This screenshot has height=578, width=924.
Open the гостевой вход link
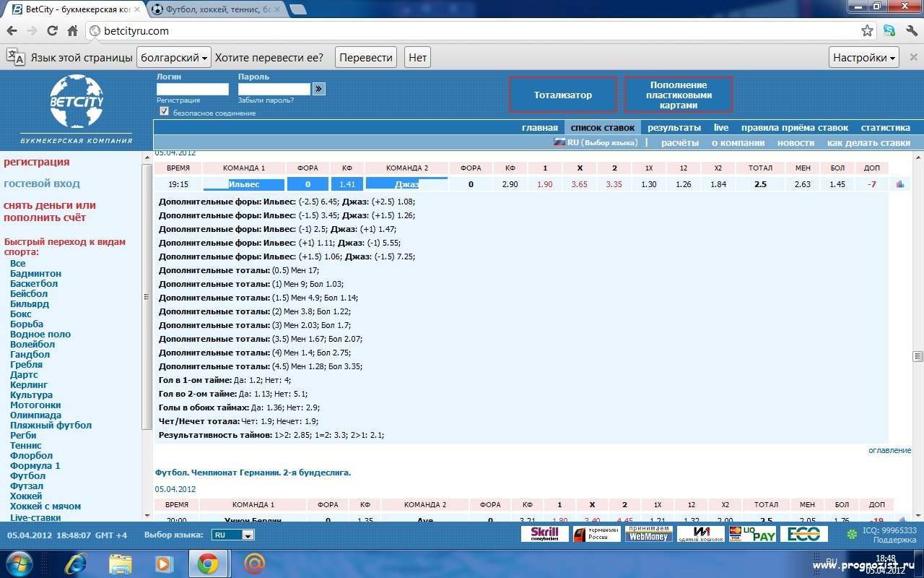click(42, 184)
